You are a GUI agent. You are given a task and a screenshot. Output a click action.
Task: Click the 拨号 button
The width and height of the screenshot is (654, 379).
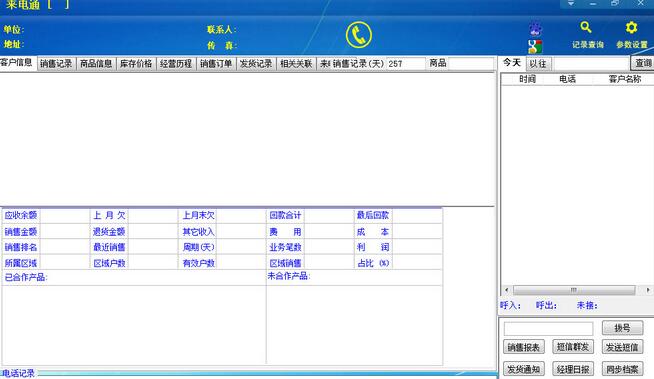[x=622, y=328]
